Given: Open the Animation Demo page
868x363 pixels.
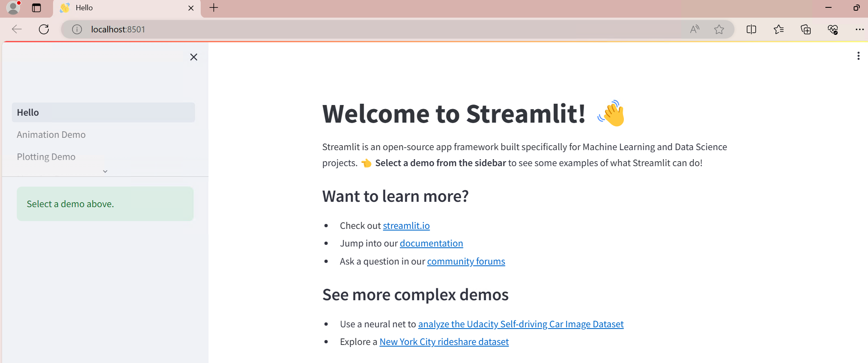Looking at the screenshot, I should 51,135.
